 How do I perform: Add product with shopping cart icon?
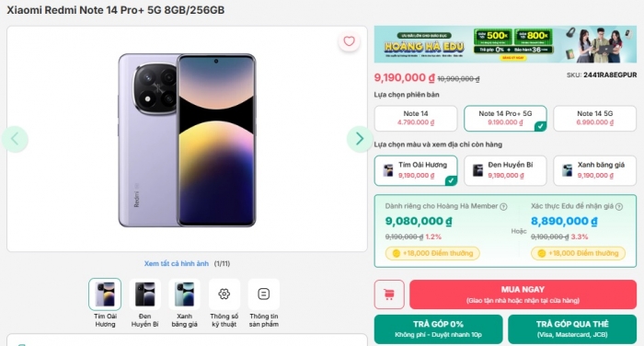point(389,294)
